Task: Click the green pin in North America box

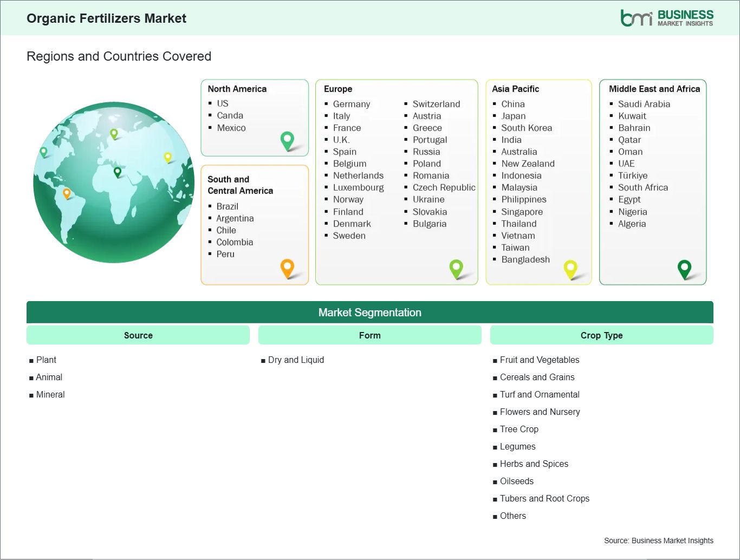Action: click(x=287, y=140)
